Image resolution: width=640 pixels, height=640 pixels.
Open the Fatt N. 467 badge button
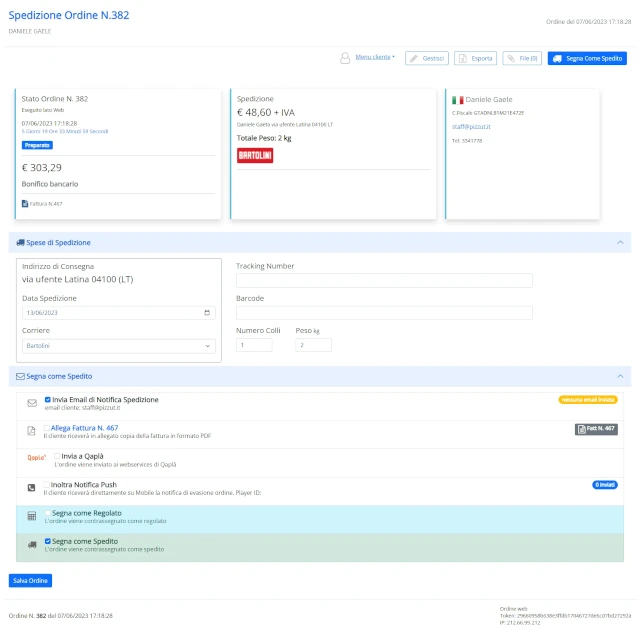click(596, 429)
